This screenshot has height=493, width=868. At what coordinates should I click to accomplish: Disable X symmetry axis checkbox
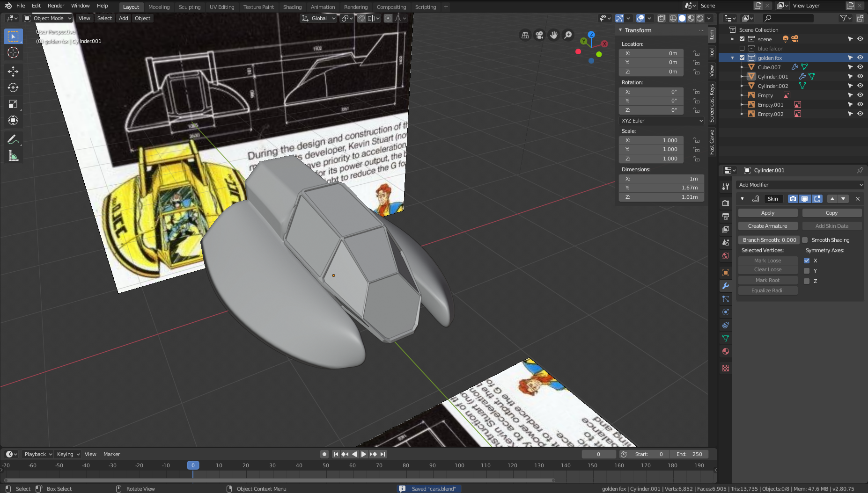[x=807, y=261]
